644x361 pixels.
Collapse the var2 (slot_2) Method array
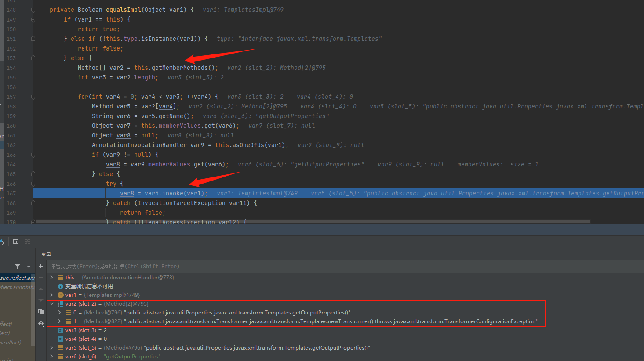point(52,304)
